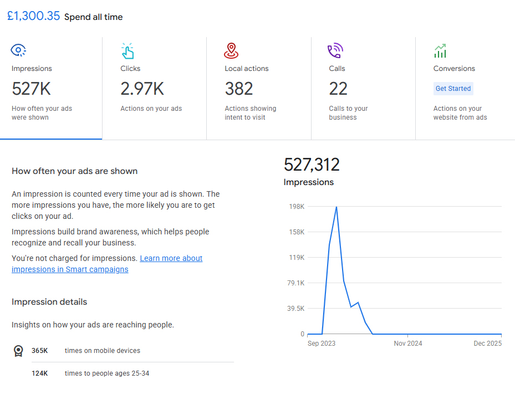The height and width of the screenshot is (420, 515).
Task: Click the Clicks pointer hand icon
Action: point(128,51)
